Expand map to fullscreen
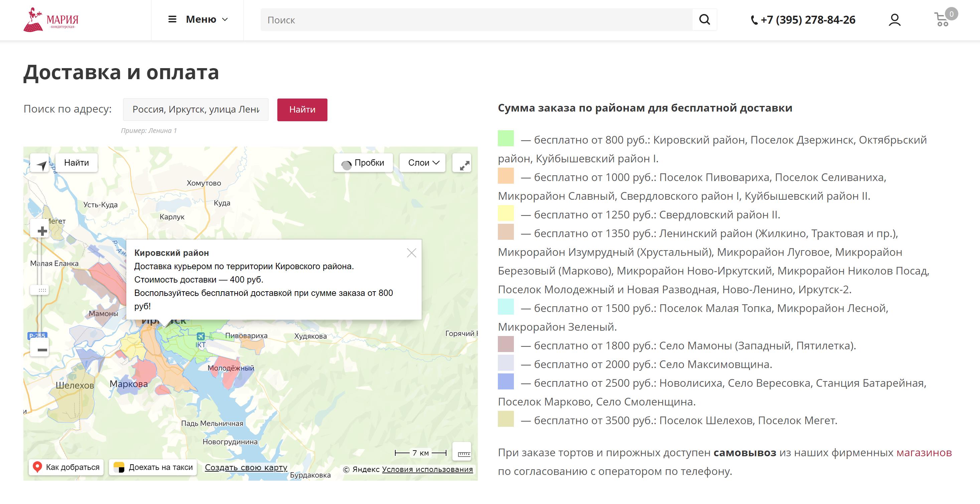 462,163
